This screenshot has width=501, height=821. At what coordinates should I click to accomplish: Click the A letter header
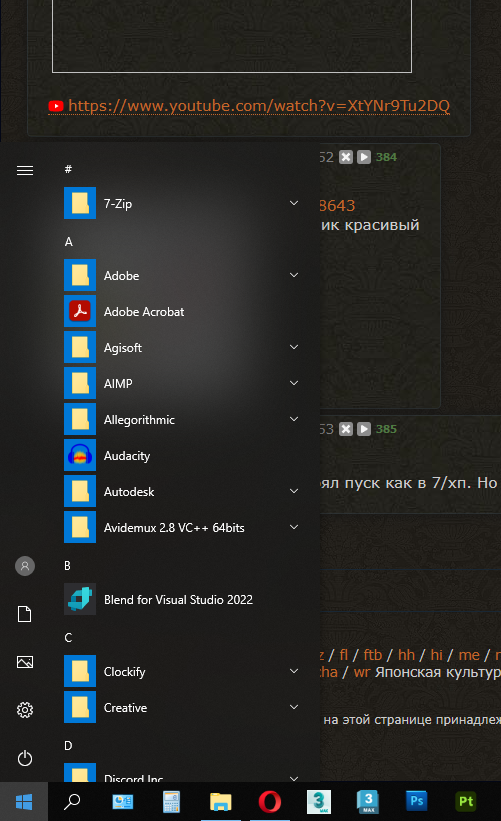(69, 242)
